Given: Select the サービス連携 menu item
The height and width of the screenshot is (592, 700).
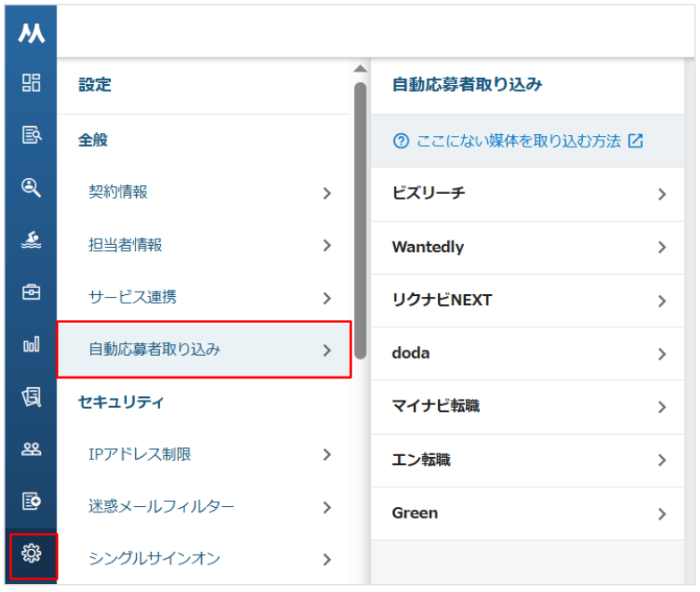Looking at the screenshot, I should tap(204, 297).
